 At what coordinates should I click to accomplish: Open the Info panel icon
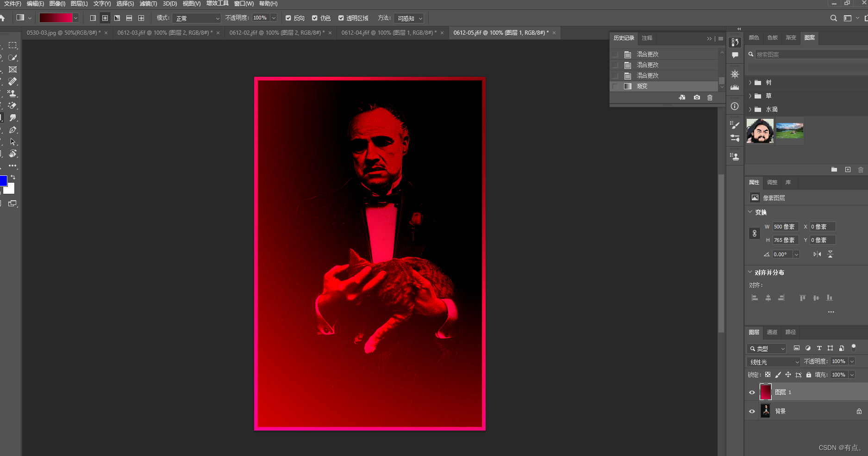(735, 106)
